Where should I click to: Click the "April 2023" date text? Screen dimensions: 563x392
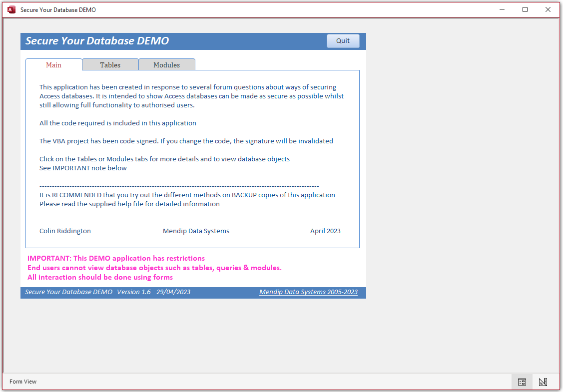[325, 231]
